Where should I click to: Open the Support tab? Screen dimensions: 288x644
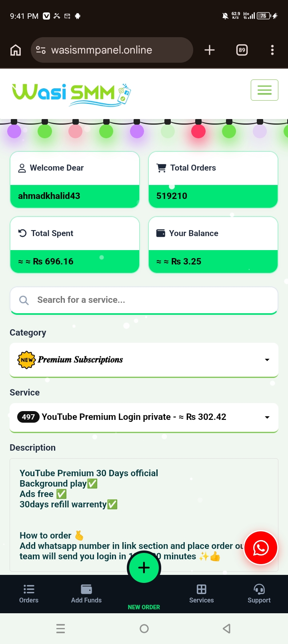259,594
